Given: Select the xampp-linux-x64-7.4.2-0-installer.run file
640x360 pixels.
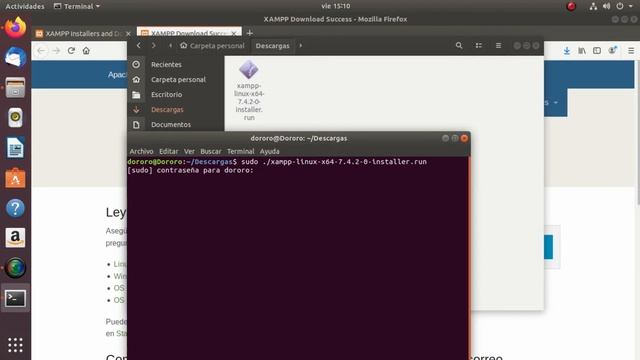Looking at the screenshot, I should (x=249, y=90).
